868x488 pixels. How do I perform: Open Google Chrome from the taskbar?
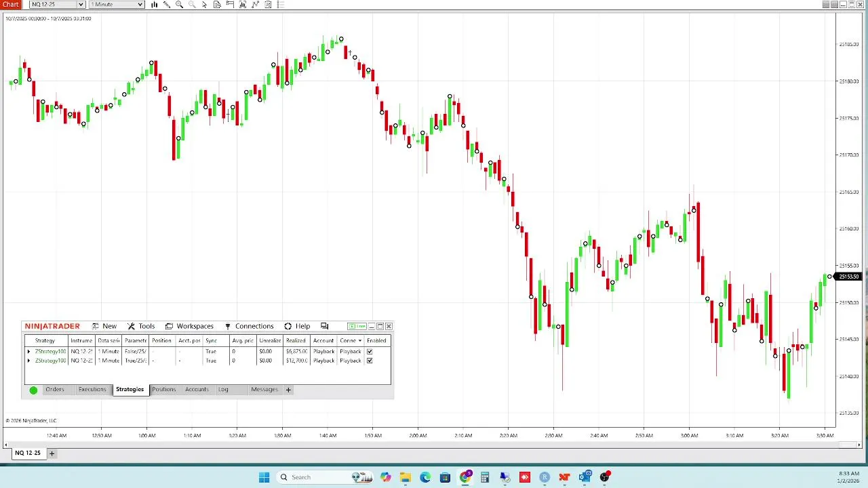465,477
